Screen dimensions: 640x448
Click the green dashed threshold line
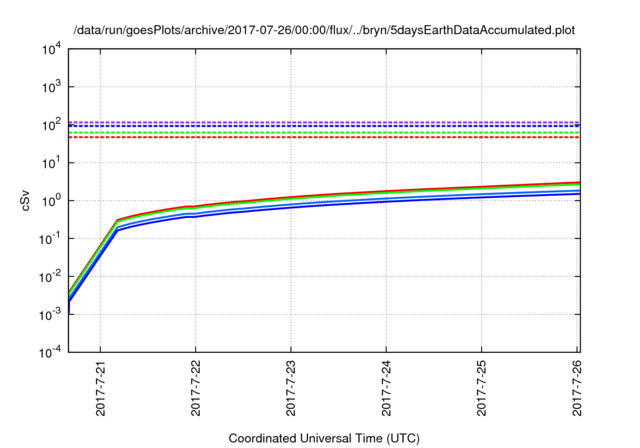pyautogui.click(x=324, y=133)
